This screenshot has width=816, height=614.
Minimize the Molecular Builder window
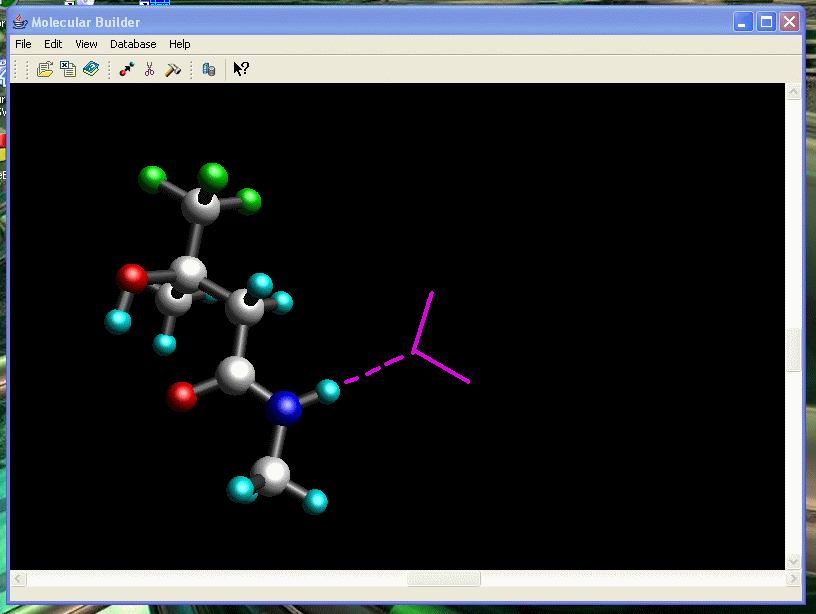click(743, 22)
